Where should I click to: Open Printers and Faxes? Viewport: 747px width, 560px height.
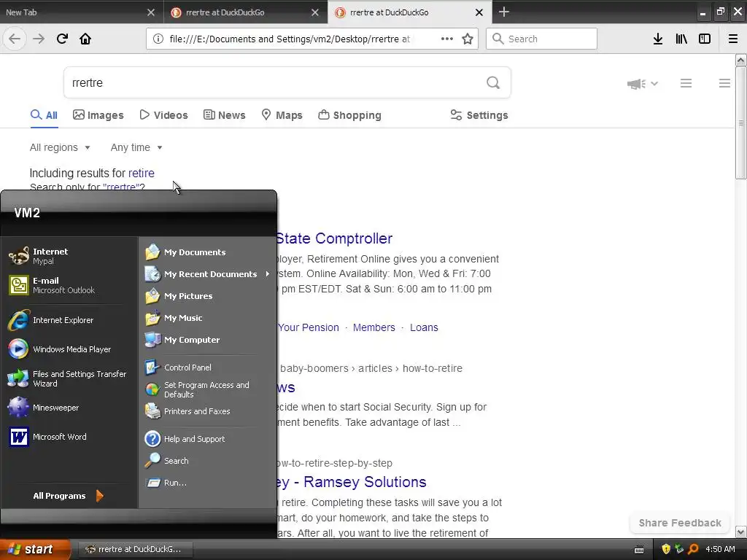coord(207,411)
